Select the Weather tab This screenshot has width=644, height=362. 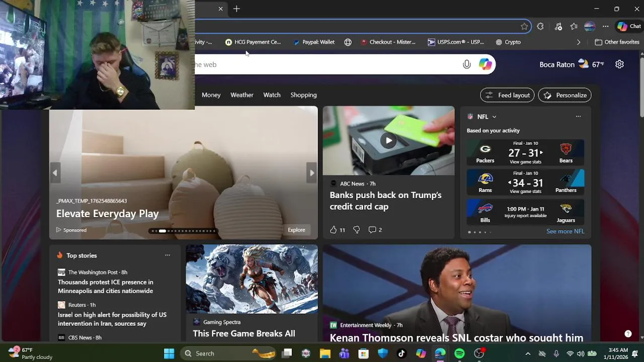click(x=242, y=95)
